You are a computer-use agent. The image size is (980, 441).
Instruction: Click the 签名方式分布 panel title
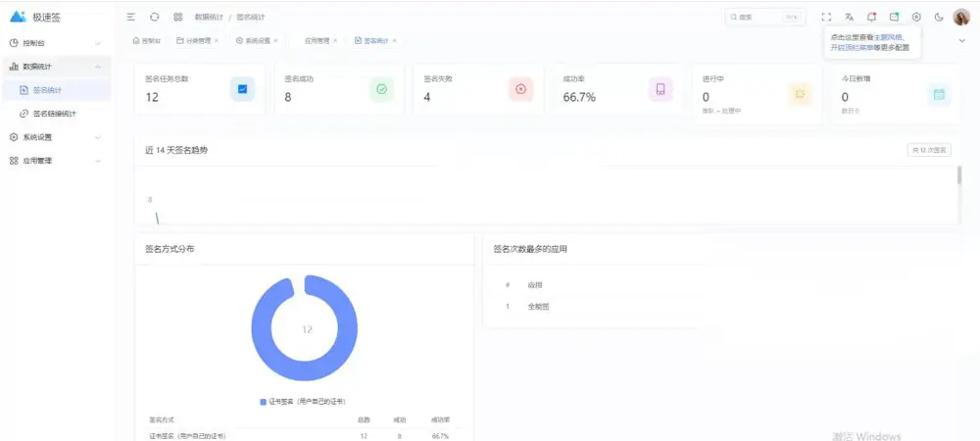[x=170, y=249]
